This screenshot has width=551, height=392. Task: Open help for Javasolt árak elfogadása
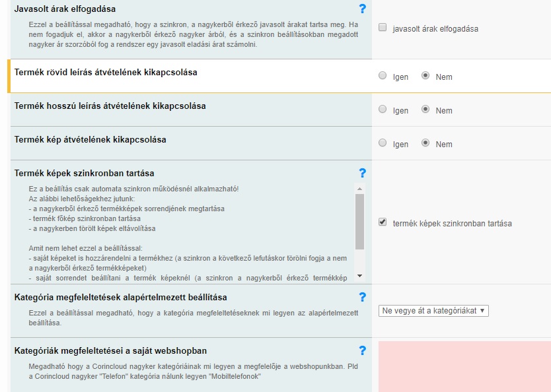point(362,9)
